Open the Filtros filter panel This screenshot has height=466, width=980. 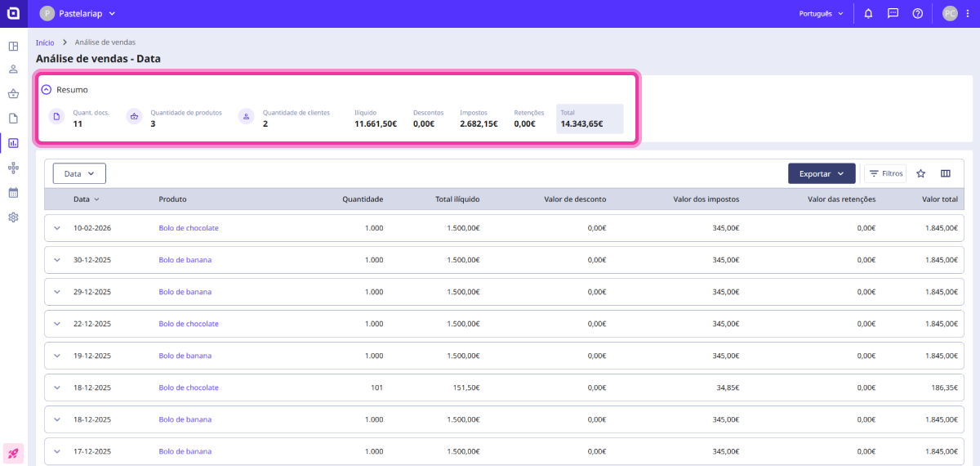click(x=885, y=173)
